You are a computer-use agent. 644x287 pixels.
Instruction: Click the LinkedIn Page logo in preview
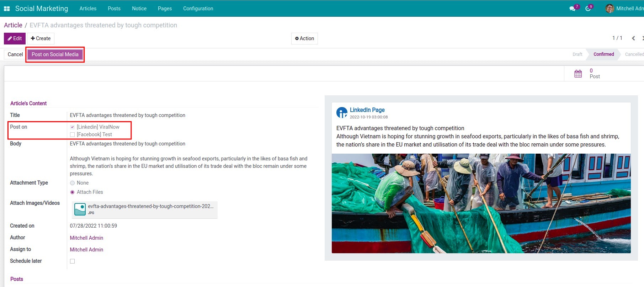coord(342,113)
